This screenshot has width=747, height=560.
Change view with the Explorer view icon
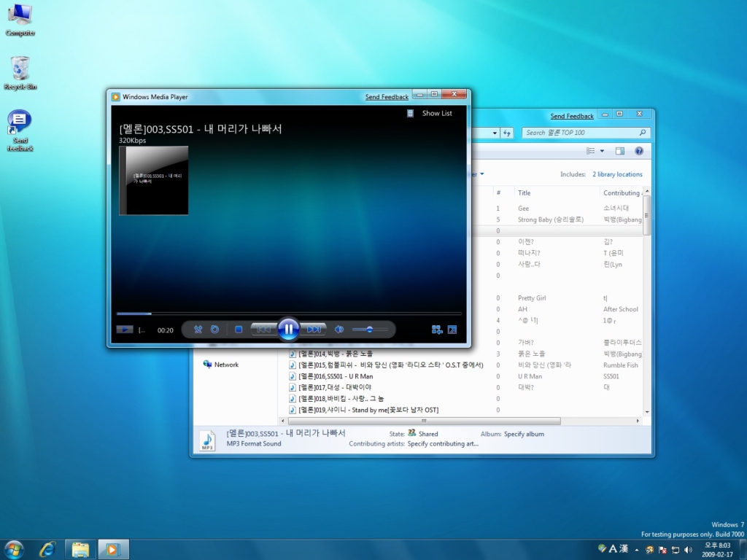(591, 151)
